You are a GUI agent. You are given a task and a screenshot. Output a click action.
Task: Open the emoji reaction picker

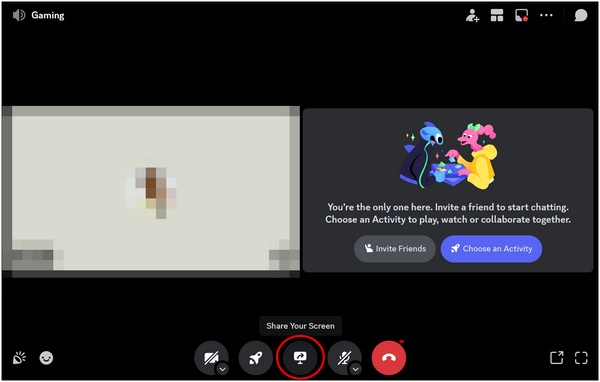[46, 358]
